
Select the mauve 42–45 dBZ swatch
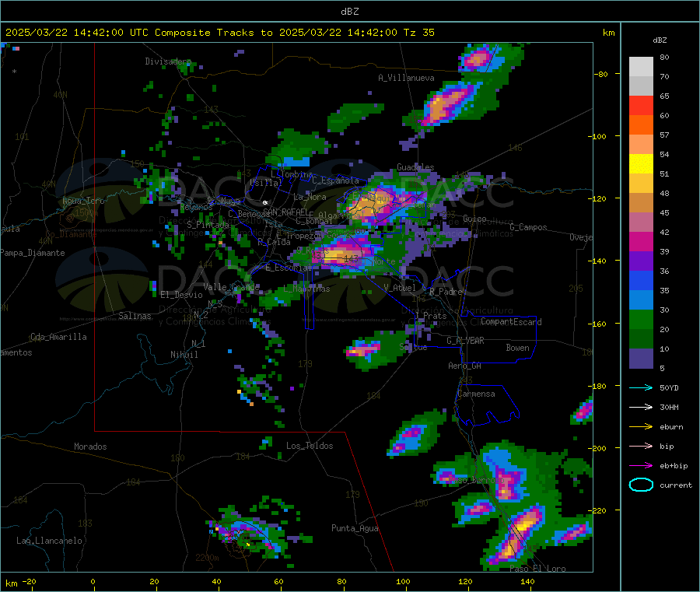point(641,222)
